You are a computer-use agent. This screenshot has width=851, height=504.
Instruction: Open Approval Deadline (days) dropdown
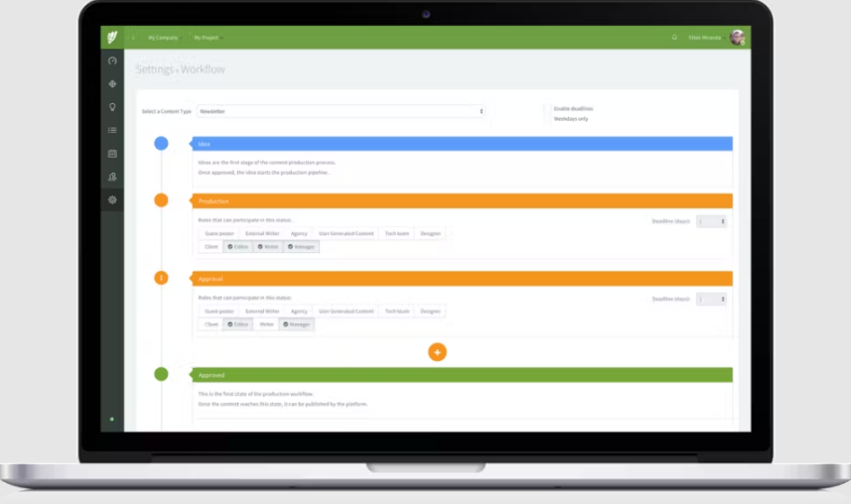point(712,299)
